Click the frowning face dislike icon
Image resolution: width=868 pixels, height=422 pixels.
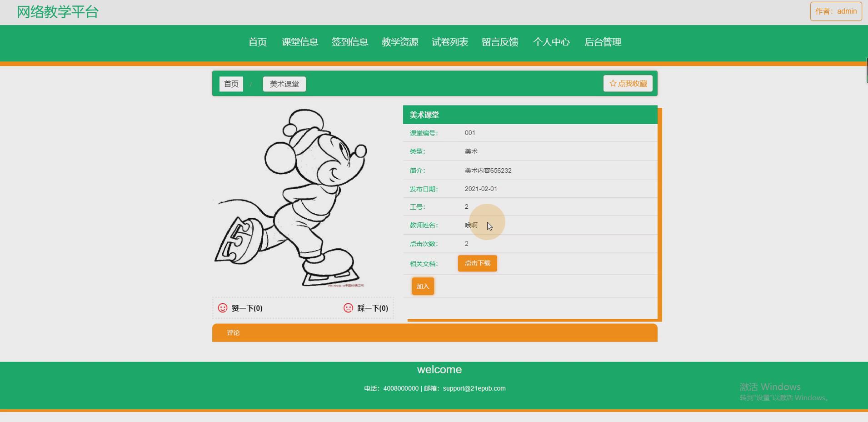click(348, 308)
